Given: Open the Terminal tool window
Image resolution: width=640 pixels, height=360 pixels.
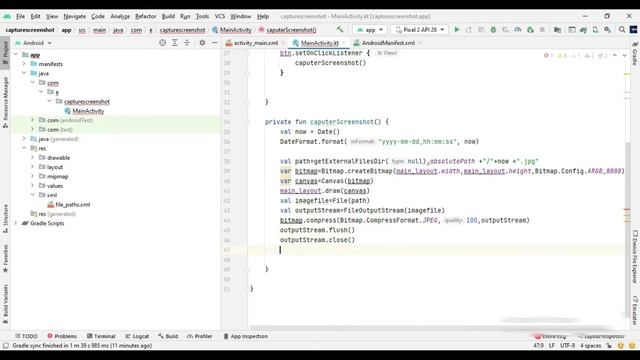Looking at the screenshot, I should tap(101, 336).
